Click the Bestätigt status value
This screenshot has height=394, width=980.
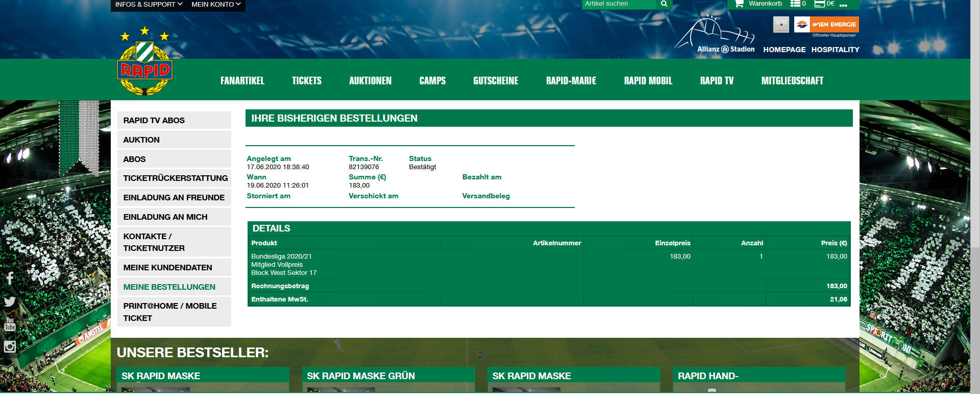coord(423,167)
